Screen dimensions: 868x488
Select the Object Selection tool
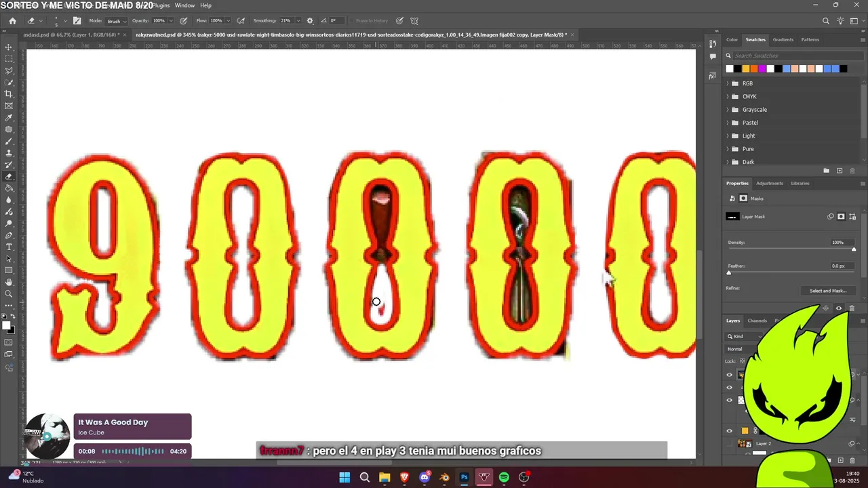(9, 83)
